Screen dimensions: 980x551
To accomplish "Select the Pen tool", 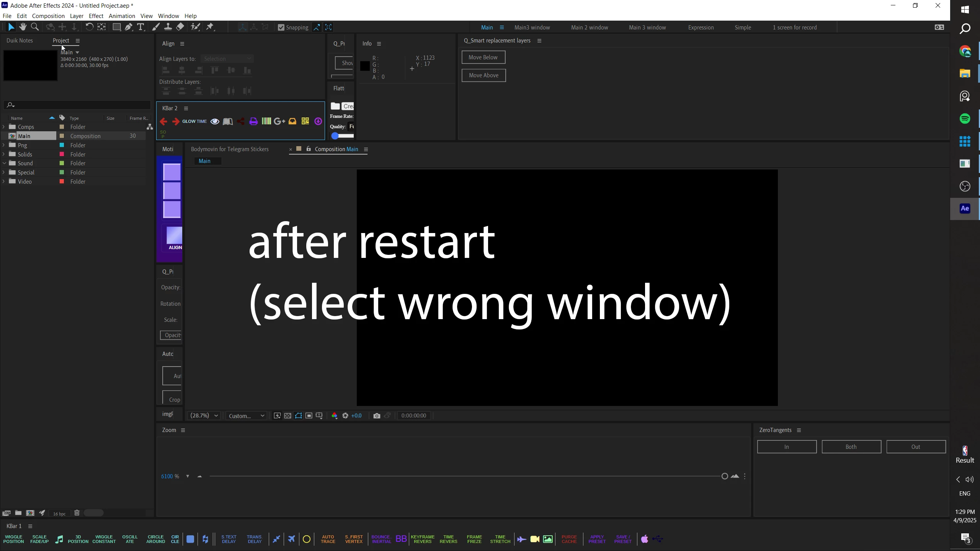I will point(129,27).
